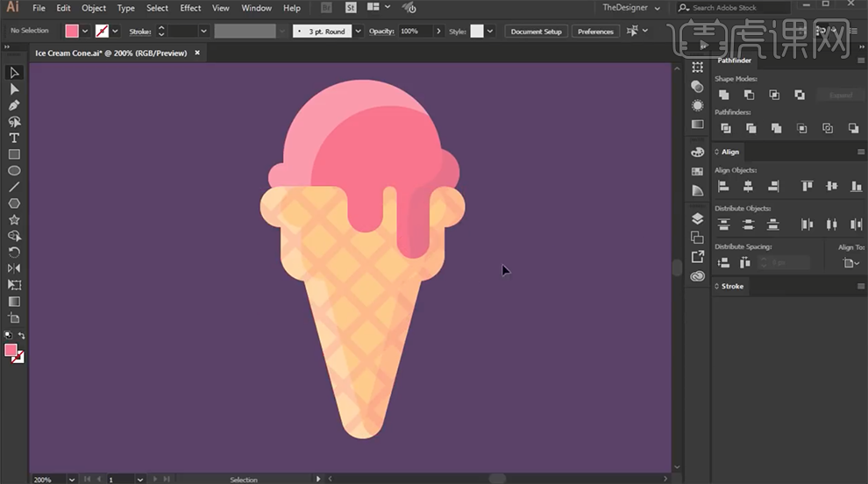Click Horizontal Align Center in Align panel
The image size is (868, 484).
tap(748, 186)
